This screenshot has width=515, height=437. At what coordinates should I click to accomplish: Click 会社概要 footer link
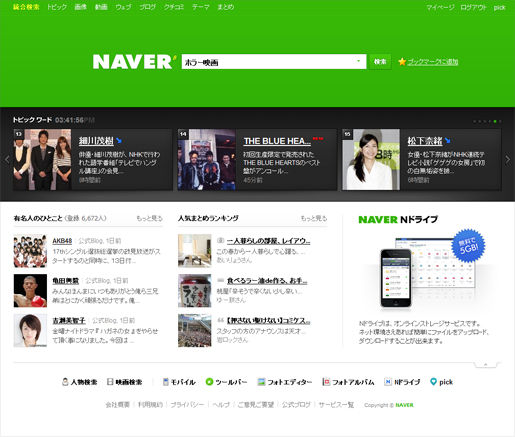[118, 405]
